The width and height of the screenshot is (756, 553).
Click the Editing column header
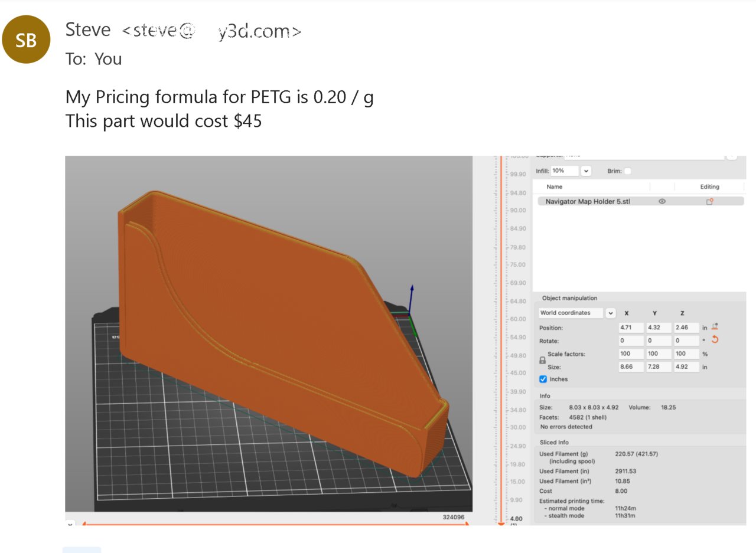(x=709, y=186)
